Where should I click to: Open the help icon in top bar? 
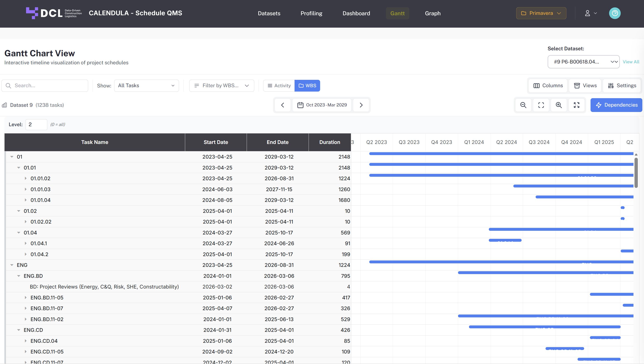(x=614, y=13)
